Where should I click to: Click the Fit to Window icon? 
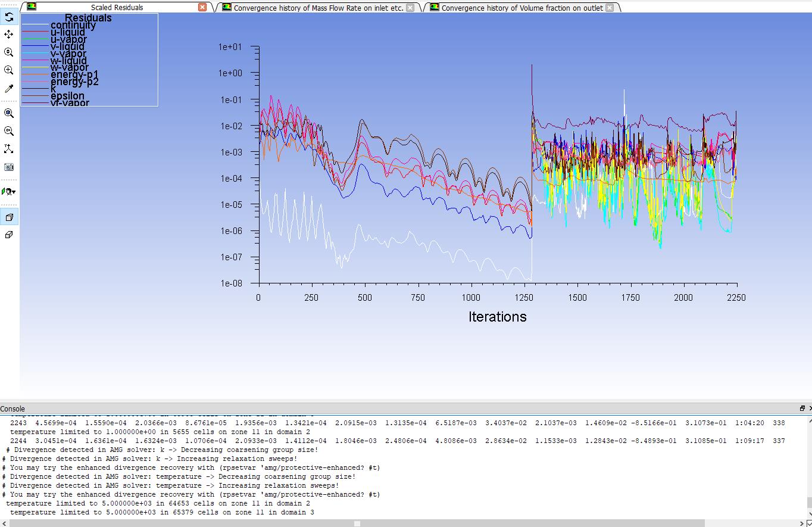click(x=9, y=113)
